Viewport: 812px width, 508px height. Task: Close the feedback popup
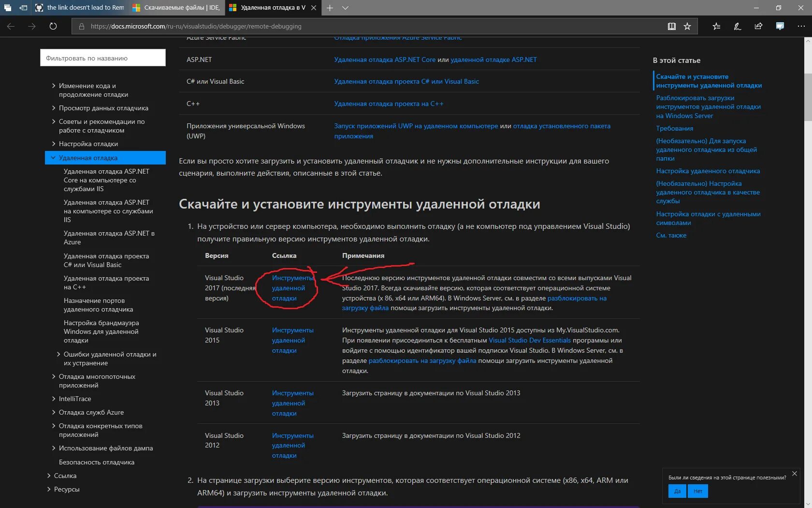click(x=795, y=474)
